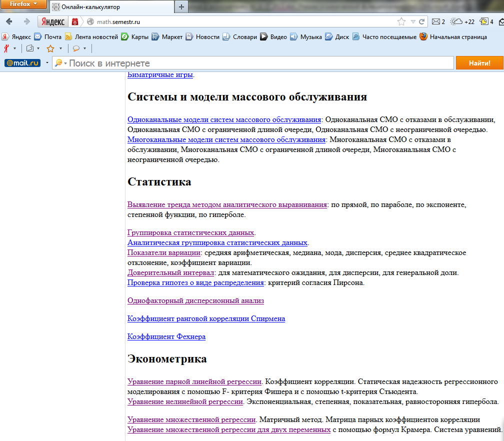Click the red running-figure Odnoklassniki icon
Viewport: 504px width, 441px height.
point(6,48)
